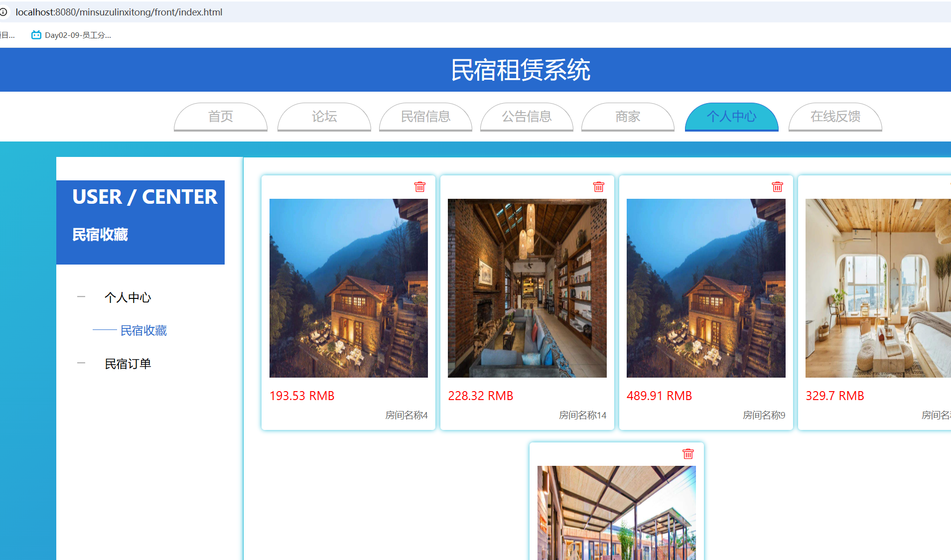
Task: Click the 个人中心 navigation tab
Action: (732, 117)
